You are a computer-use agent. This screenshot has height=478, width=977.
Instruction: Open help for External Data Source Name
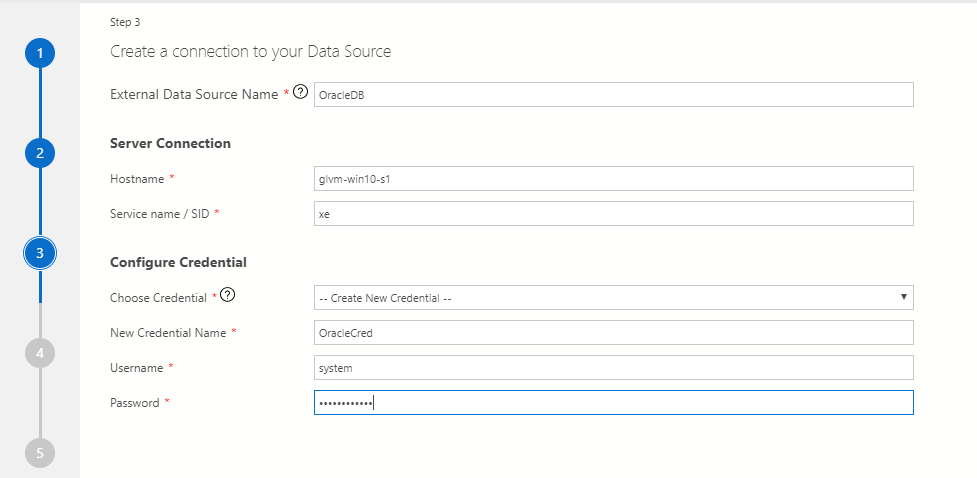300,93
